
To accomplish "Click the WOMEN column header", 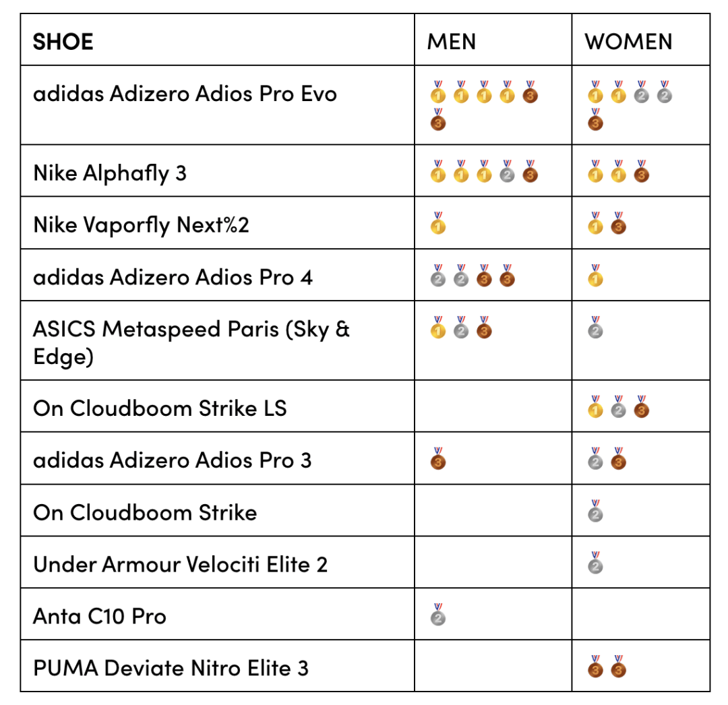I will [628, 42].
